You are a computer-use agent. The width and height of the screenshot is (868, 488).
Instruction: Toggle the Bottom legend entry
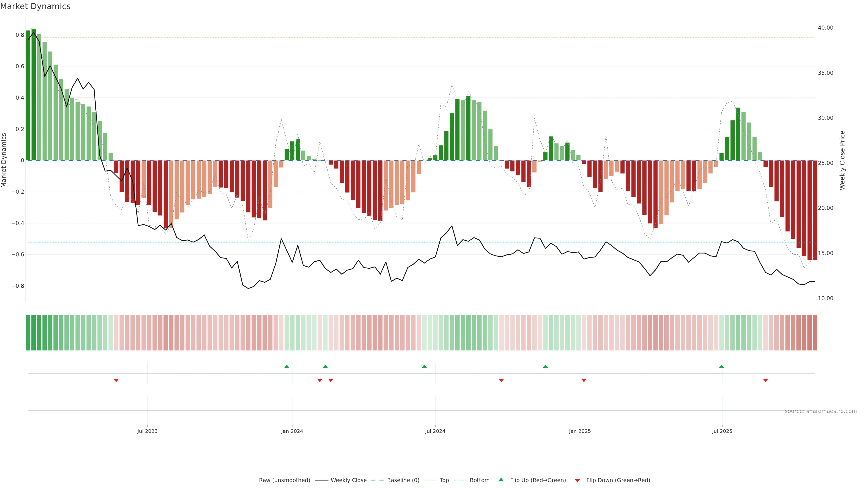click(479, 480)
